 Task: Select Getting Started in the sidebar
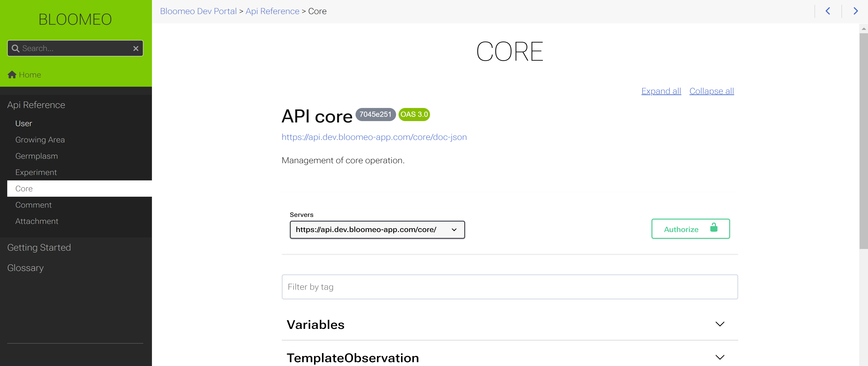[39, 247]
